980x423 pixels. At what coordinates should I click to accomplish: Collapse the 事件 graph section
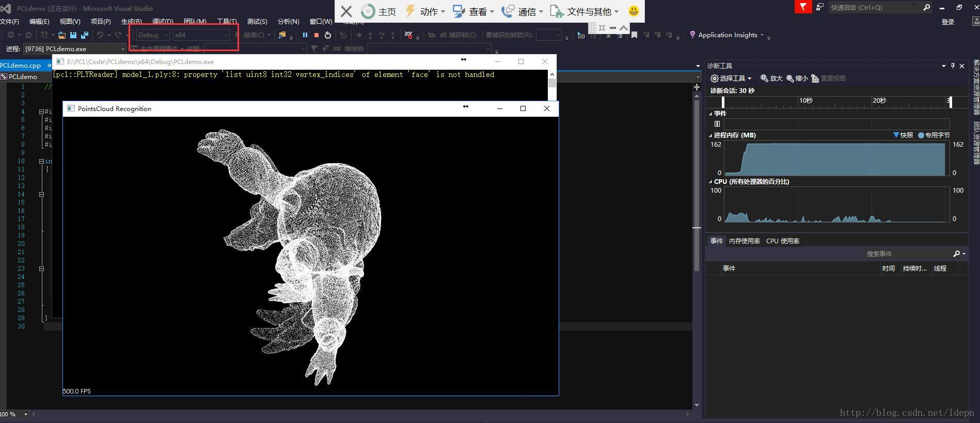point(710,114)
